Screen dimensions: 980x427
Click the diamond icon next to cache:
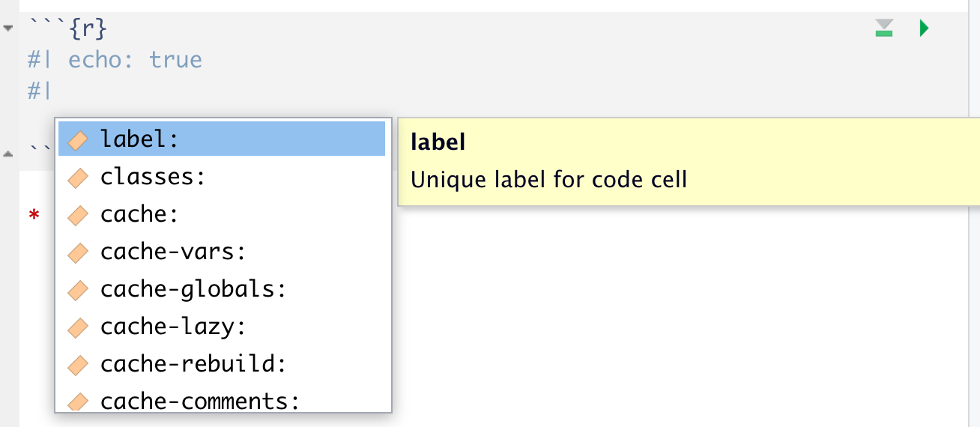[78, 215]
